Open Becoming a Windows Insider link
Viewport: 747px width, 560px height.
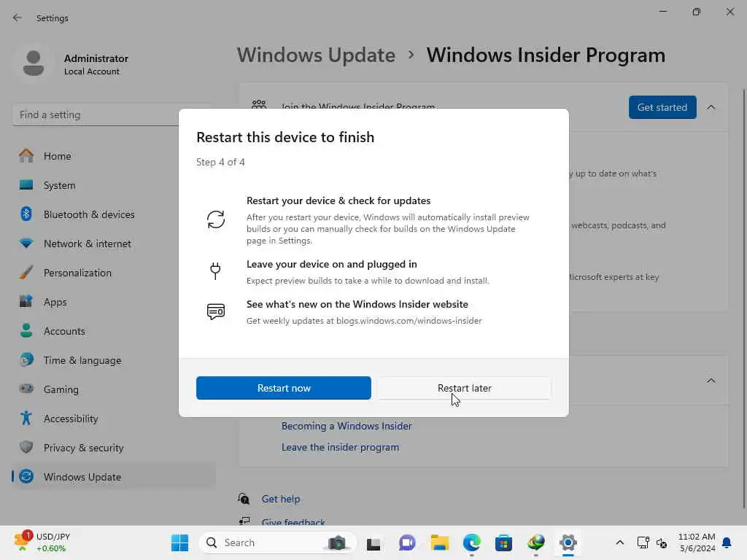tap(347, 426)
